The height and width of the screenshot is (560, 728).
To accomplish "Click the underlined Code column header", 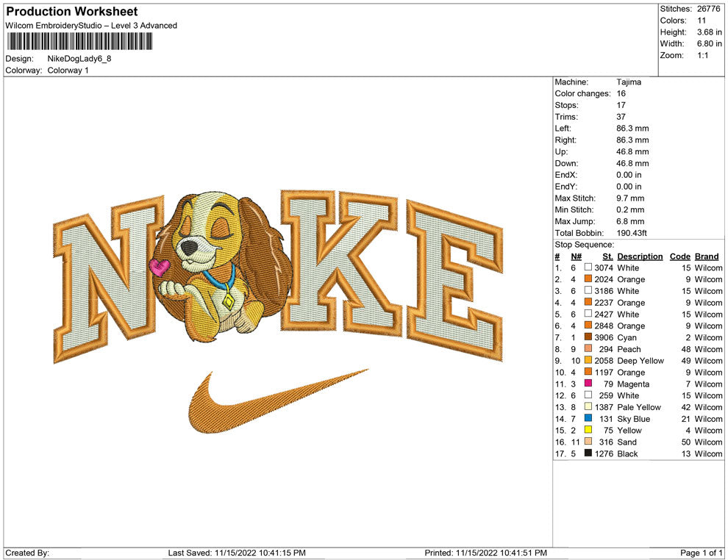I will point(679,256).
